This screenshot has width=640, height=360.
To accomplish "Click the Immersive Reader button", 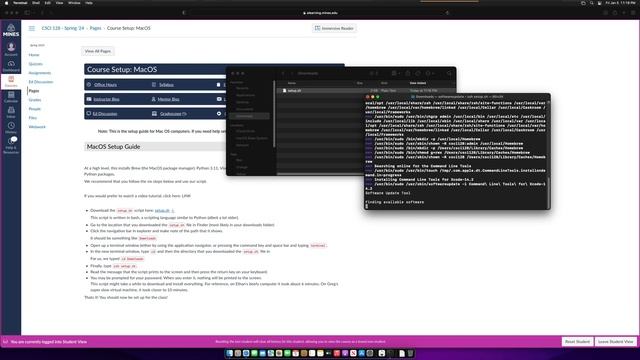I will (x=334, y=28).
